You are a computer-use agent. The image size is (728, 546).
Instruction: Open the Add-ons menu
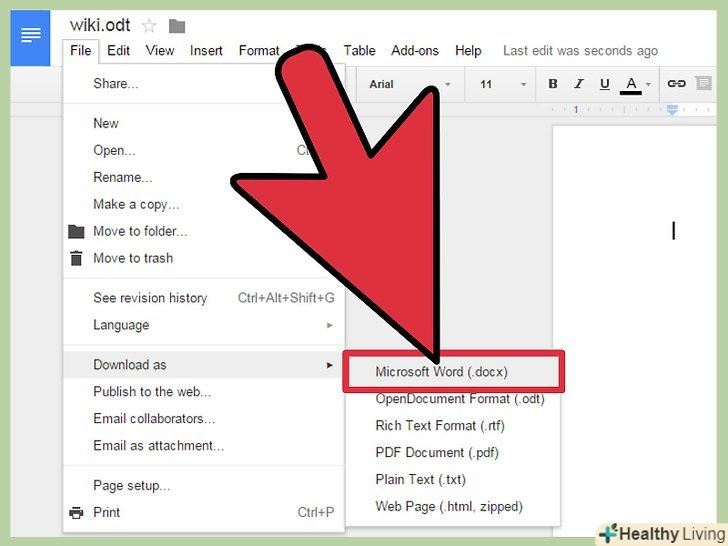coord(415,51)
